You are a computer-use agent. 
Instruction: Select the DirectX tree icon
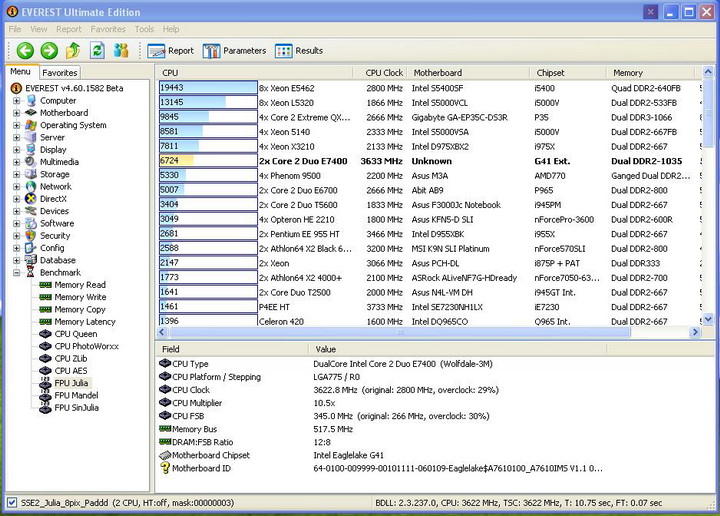pos(31,199)
